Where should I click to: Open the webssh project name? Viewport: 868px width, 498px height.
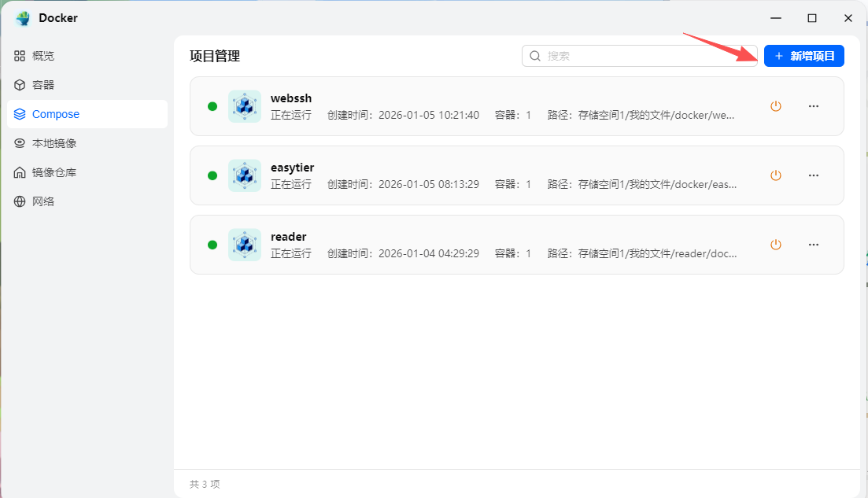coord(291,98)
